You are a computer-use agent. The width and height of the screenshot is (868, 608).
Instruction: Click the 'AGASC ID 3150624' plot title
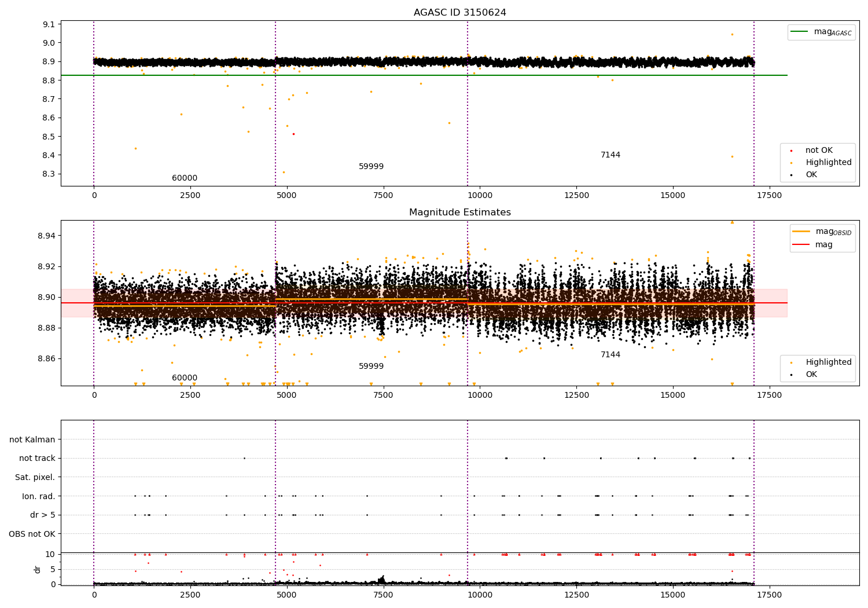[x=460, y=13]
